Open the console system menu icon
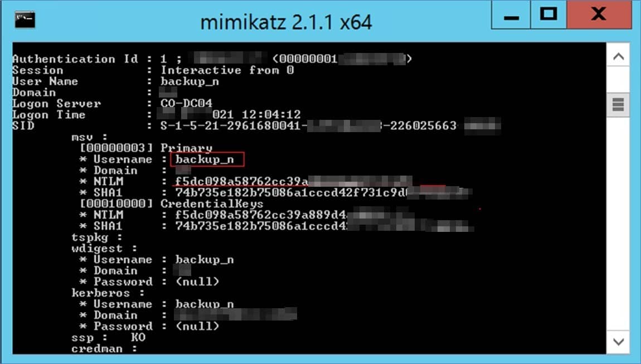The image size is (641, 364). pos(25,20)
